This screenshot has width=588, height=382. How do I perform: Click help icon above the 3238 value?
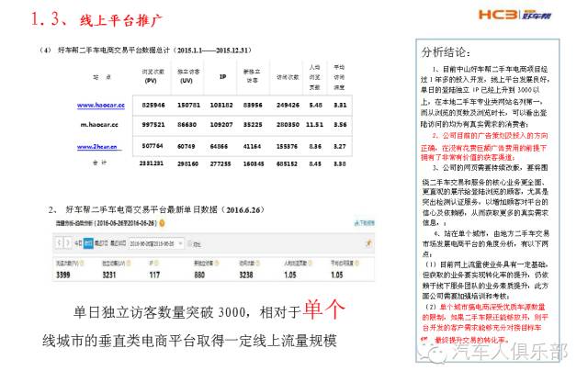pyautogui.click(x=258, y=264)
